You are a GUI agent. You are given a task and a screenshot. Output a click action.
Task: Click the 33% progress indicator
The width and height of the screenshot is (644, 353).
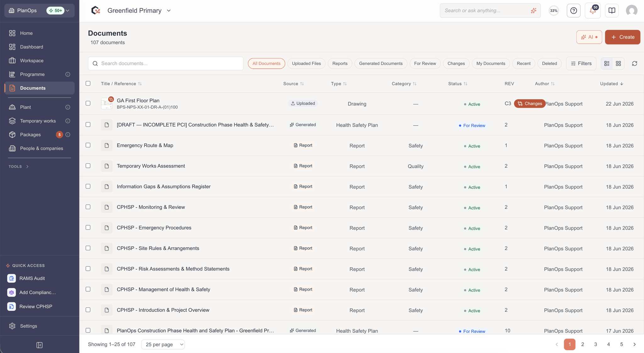554,11
